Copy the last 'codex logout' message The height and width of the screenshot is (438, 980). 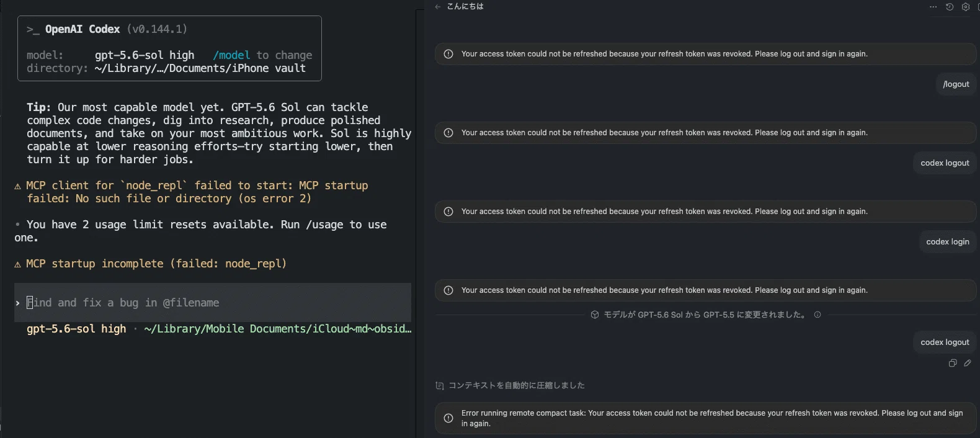coord(953,363)
